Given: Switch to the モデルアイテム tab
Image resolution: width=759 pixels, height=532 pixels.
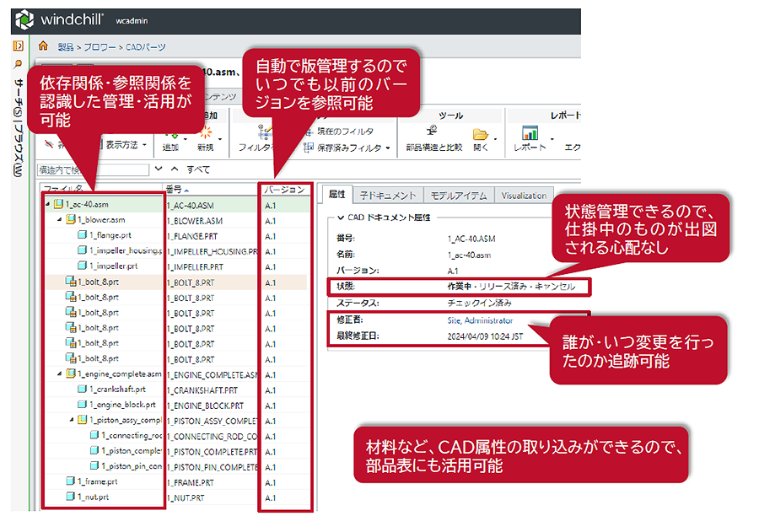Looking at the screenshot, I should tap(459, 196).
